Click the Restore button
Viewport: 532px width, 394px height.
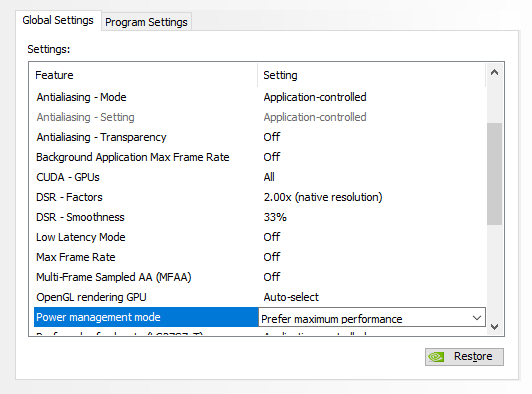tap(464, 357)
